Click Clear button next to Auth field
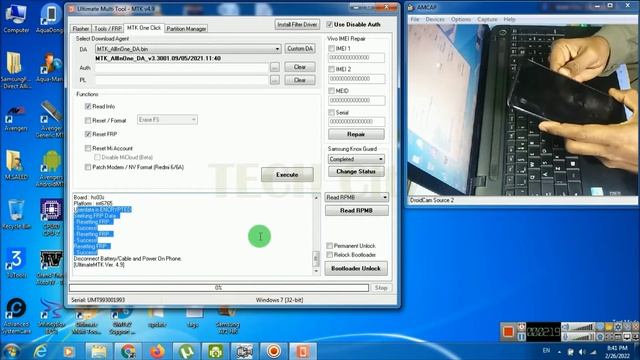This screenshot has width=640, height=360. click(x=300, y=67)
